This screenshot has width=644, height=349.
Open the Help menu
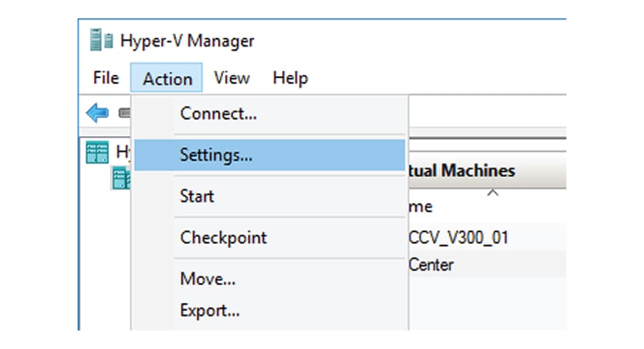(290, 78)
